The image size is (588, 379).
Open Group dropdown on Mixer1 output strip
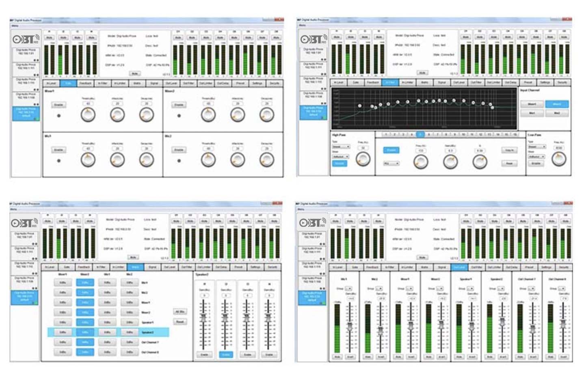pyautogui.click(x=409, y=289)
